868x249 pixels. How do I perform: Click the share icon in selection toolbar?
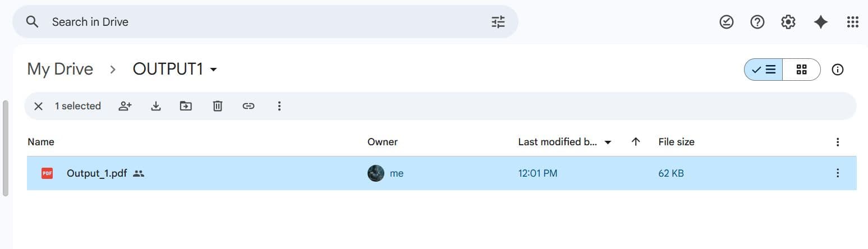125,106
